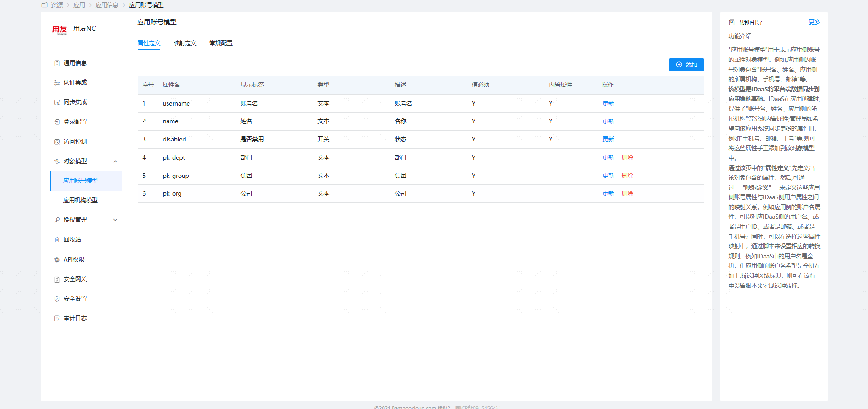Open 更多 in help guide panel
The width and height of the screenshot is (868, 409).
pyautogui.click(x=814, y=22)
